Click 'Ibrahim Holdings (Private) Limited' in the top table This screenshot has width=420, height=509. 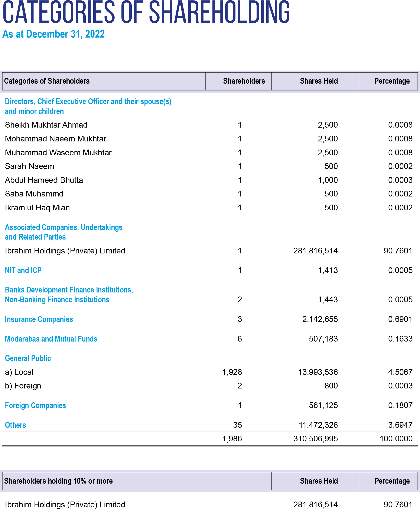(65, 251)
